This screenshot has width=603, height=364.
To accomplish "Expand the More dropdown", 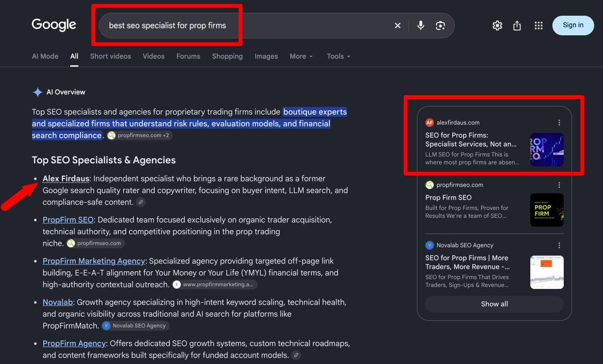I will (301, 56).
